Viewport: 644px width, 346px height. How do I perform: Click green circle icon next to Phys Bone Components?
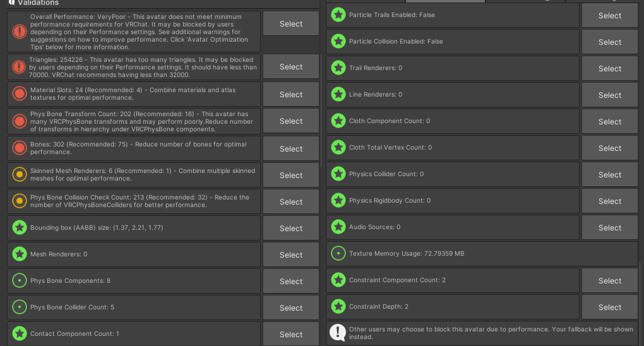point(20,281)
